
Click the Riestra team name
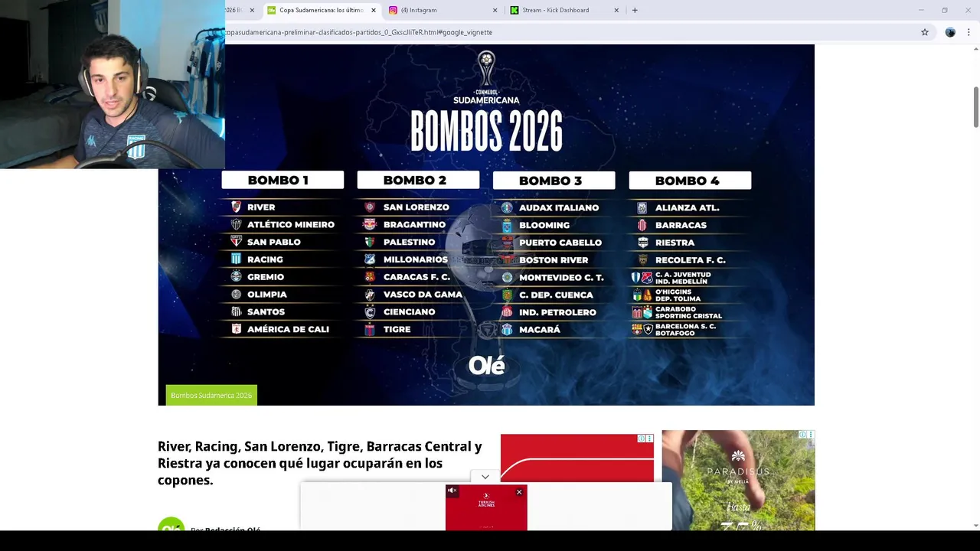[x=675, y=243]
